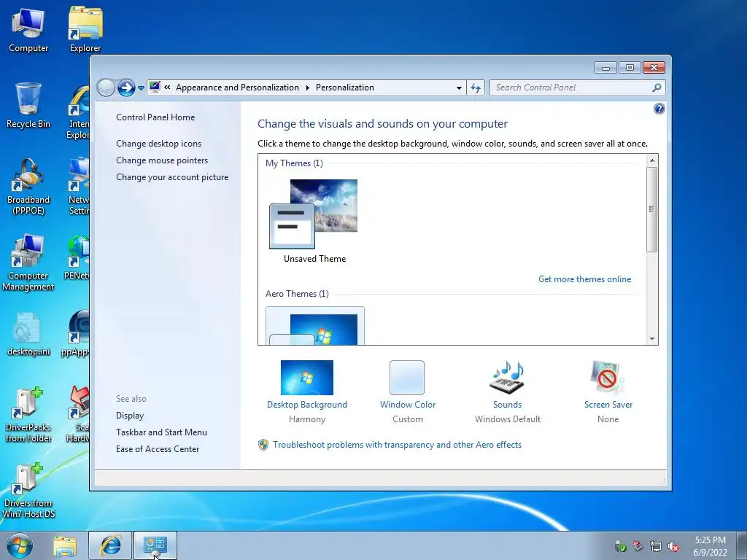Click the network tray icon
Screen dimensions: 747x560
[x=656, y=547]
